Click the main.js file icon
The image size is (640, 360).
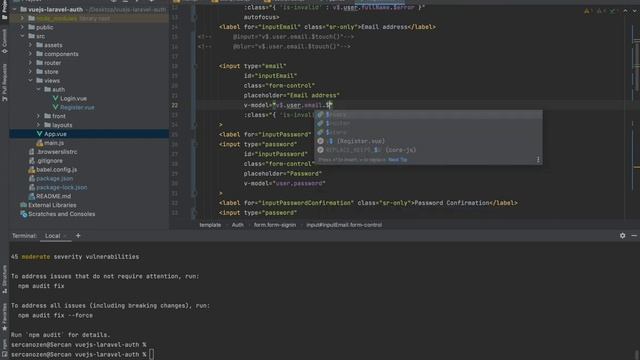[x=40, y=143]
